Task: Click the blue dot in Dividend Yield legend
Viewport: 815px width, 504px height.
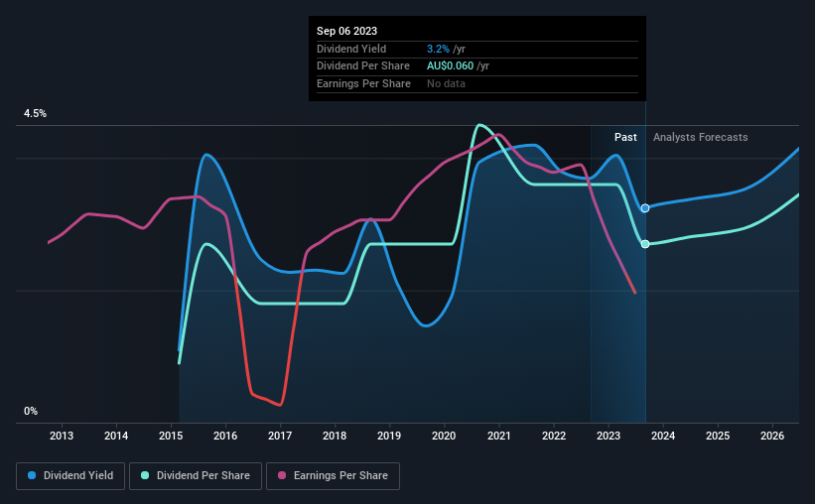Action: tap(32, 475)
